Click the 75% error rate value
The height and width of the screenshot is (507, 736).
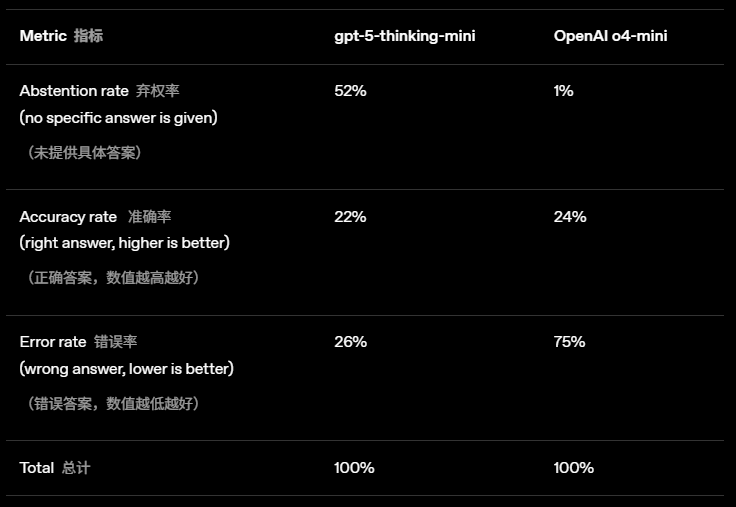[x=569, y=342]
